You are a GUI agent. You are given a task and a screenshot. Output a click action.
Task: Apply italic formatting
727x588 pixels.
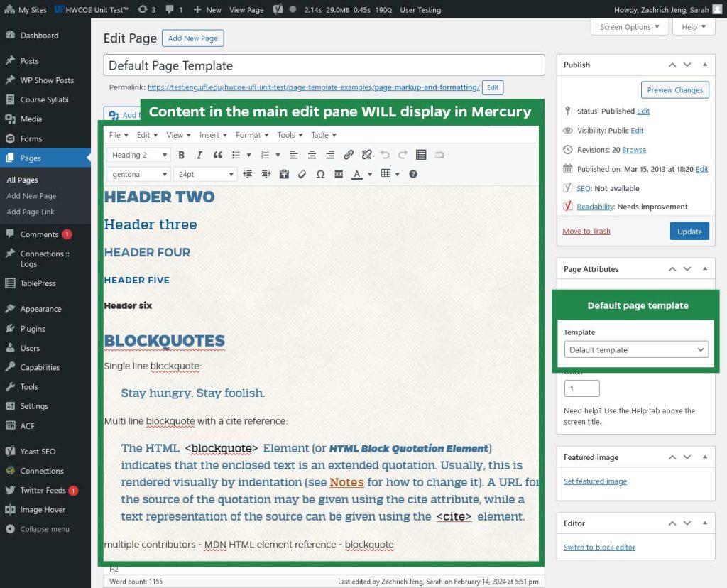(199, 155)
